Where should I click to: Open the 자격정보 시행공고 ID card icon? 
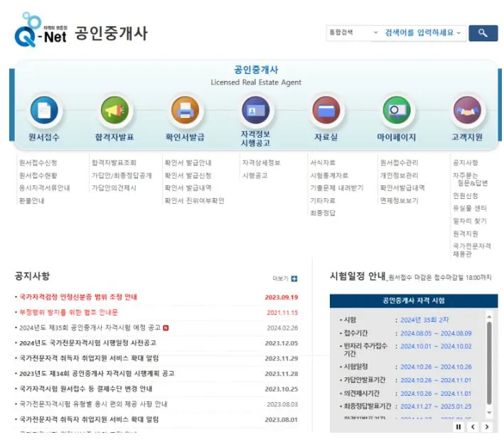click(x=255, y=110)
